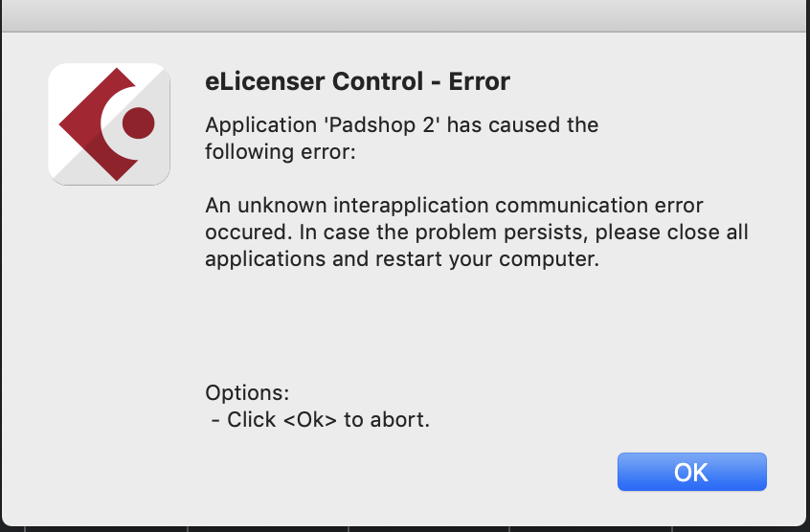Image resolution: width=810 pixels, height=532 pixels.
Task: Click the red Steinberg eLicenser app icon
Action: pyautogui.click(x=109, y=123)
